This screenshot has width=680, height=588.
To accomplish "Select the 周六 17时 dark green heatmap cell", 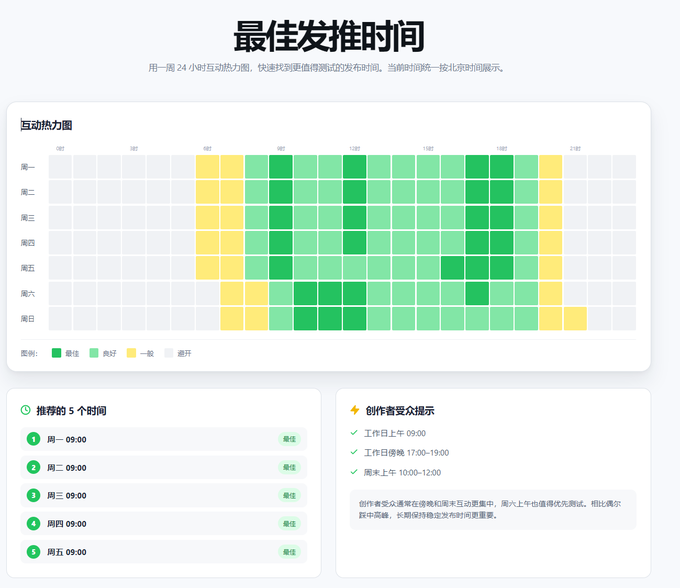I will pos(477,294).
